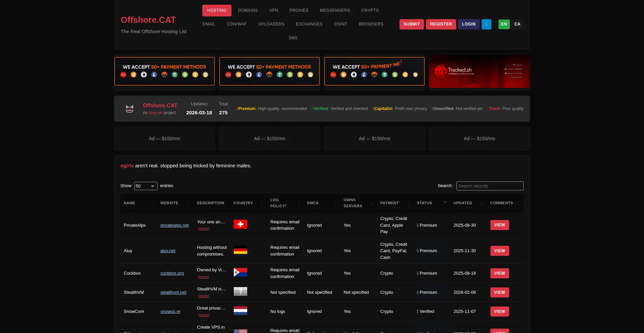Open the OSINT category

[340, 24]
